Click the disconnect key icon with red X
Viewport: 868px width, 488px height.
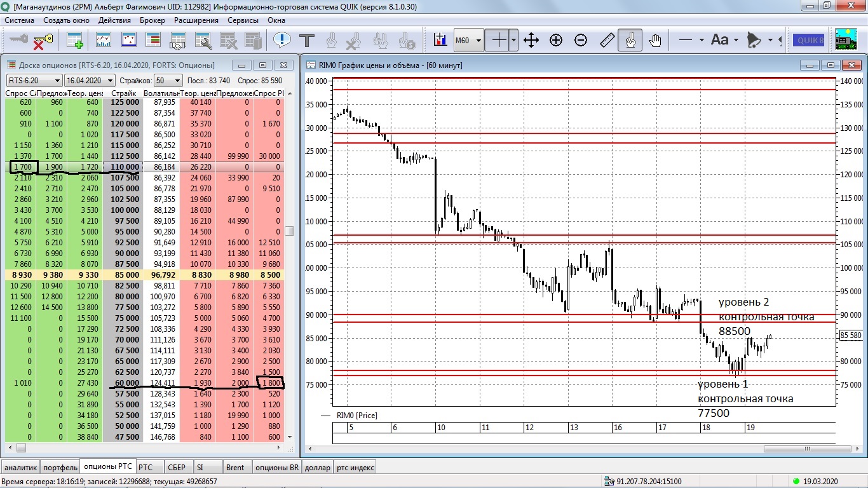[42, 41]
